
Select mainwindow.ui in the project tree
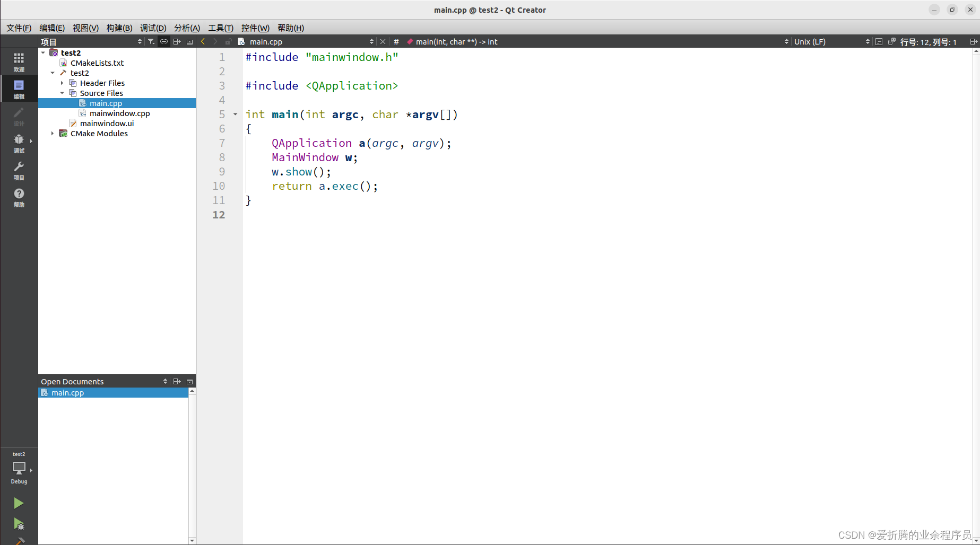[x=107, y=123]
